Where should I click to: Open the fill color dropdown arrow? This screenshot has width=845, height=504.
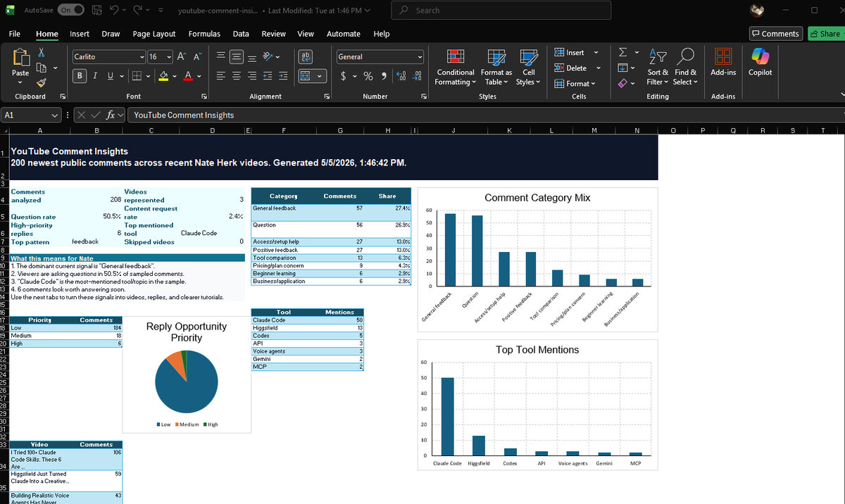tap(173, 76)
